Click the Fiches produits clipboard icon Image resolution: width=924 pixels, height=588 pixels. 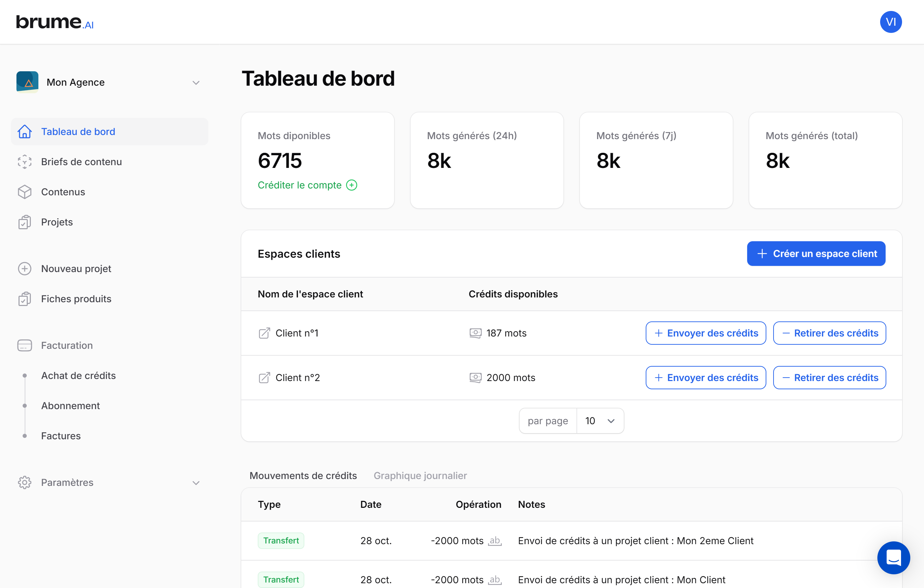pos(25,299)
